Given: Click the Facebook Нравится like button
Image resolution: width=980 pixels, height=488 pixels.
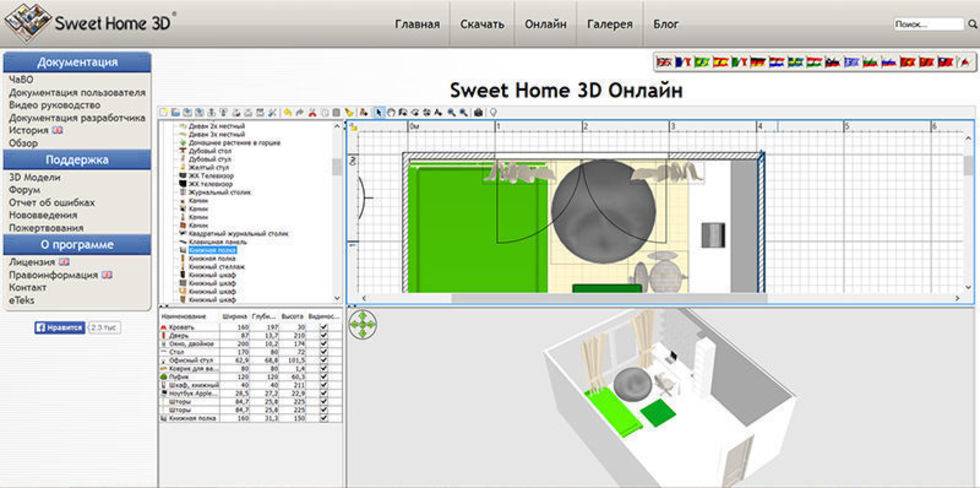Looking at the screenshot, I should click(60, 327).
